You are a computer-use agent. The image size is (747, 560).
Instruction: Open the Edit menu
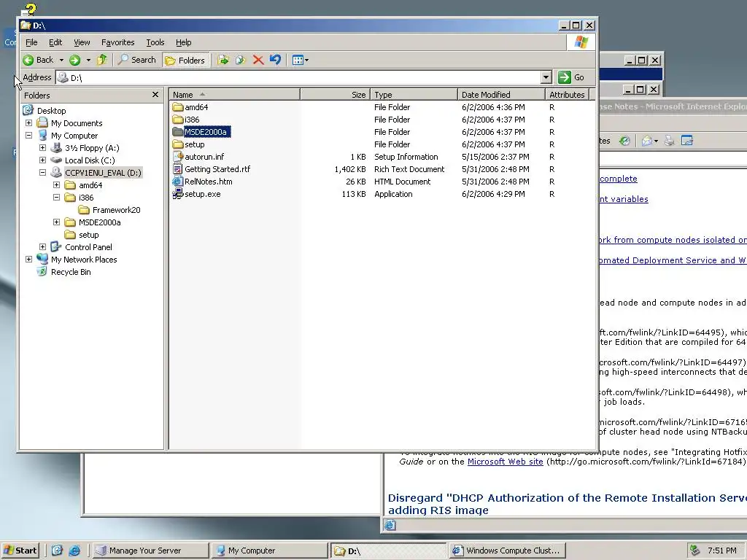55,42
